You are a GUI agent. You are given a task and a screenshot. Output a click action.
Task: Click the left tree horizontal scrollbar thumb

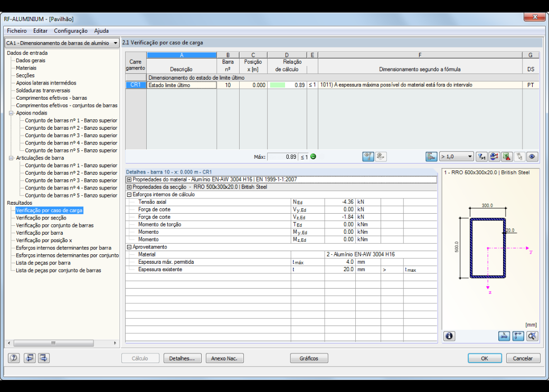(53, 343)
